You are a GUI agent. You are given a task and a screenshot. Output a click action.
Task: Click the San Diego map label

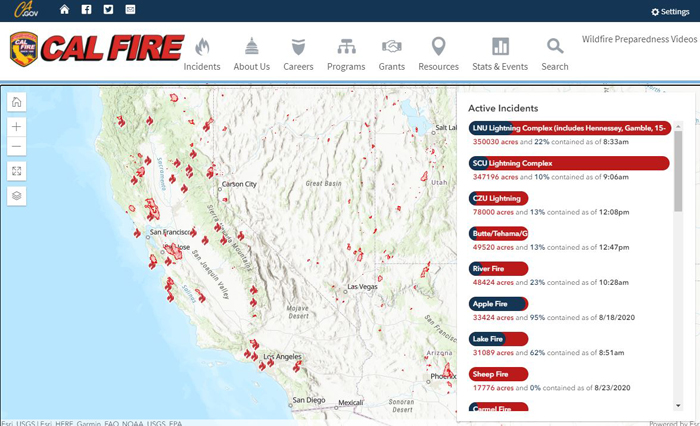pos(309,400)
